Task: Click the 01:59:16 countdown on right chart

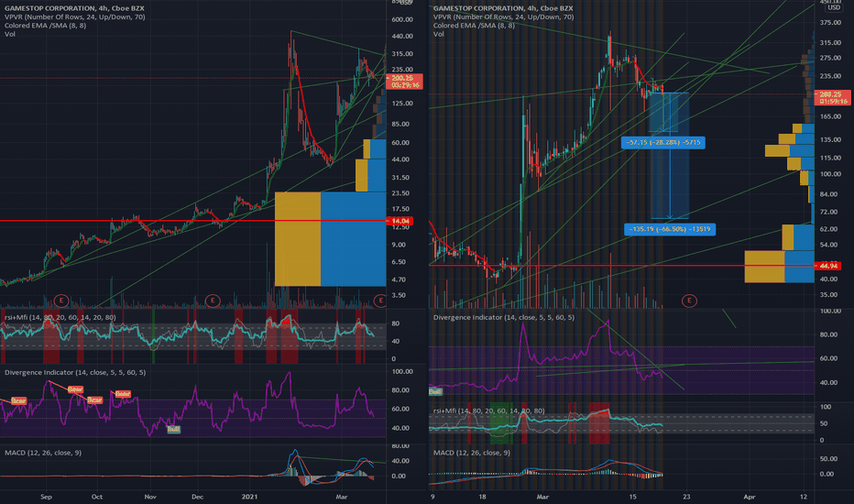Action: [x=833, y=102]
